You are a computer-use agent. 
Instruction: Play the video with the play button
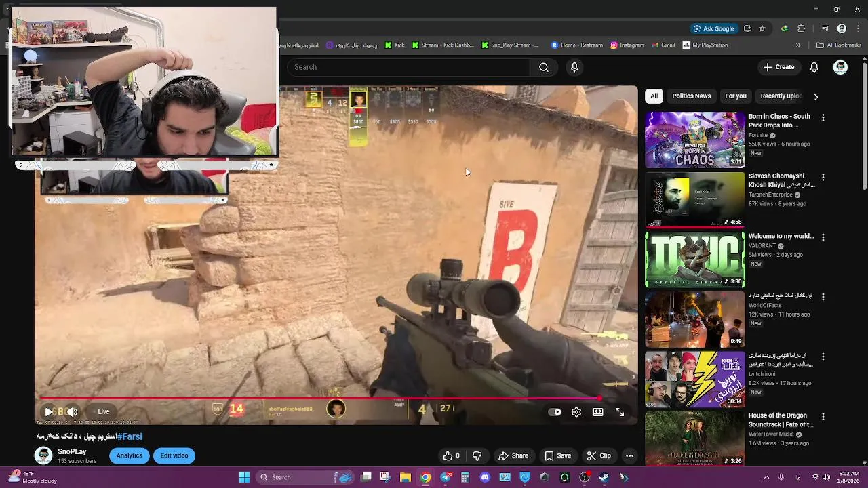[49, 411]
